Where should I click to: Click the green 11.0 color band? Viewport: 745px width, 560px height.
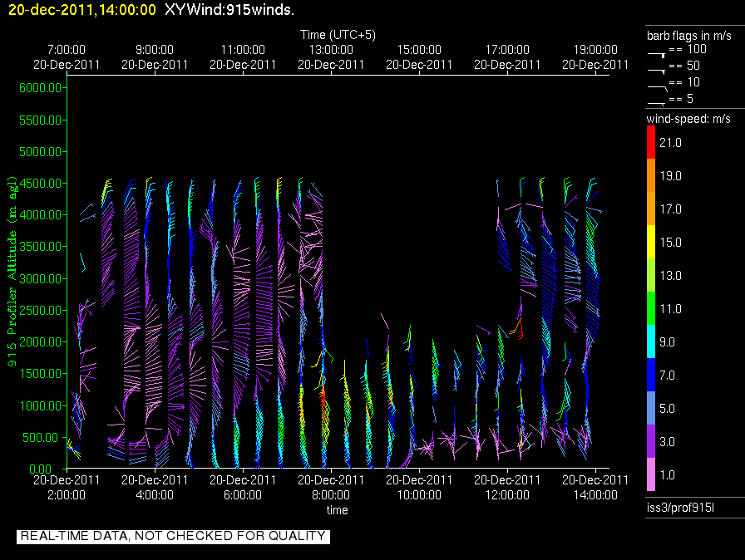650,308
